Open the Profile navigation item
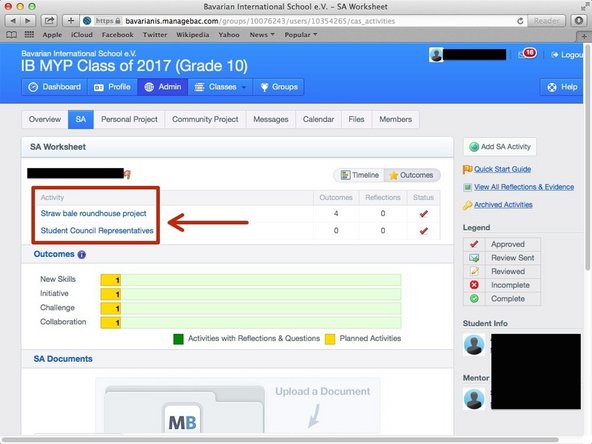 (x=112, y=87)
